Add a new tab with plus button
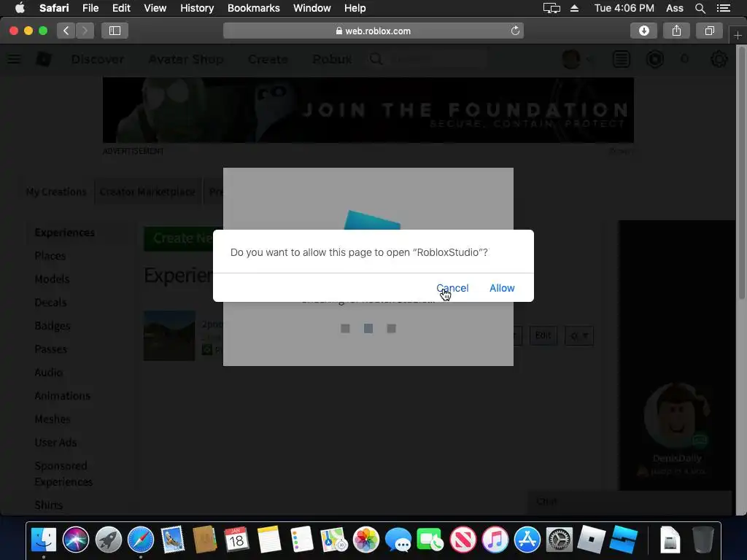The image size is (747, 560). 738,36
